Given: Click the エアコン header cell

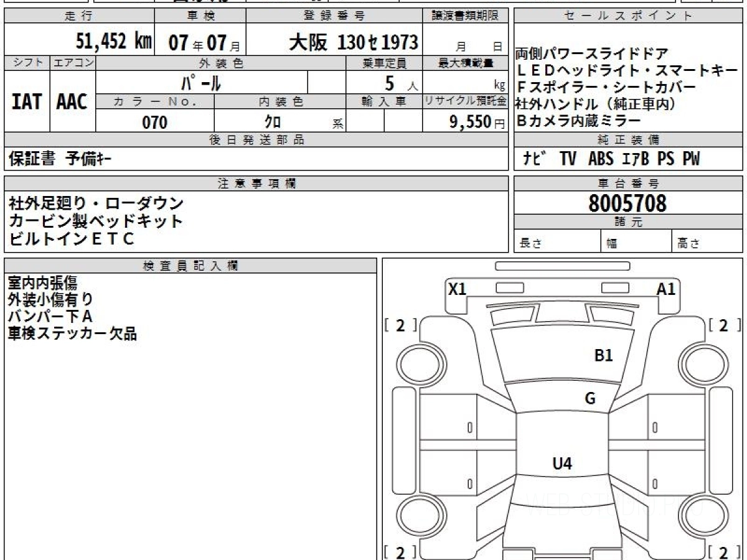Looking at the screenshot, I should point(73,63).
